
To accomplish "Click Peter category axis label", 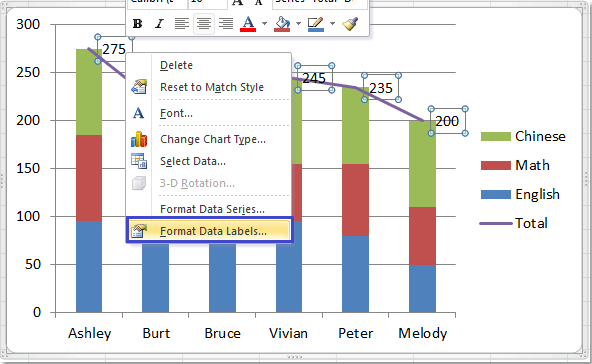I will tap(355, 333).
